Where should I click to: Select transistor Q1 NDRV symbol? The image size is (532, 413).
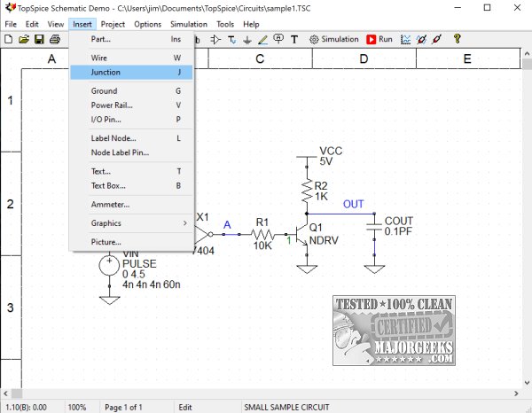301,235
